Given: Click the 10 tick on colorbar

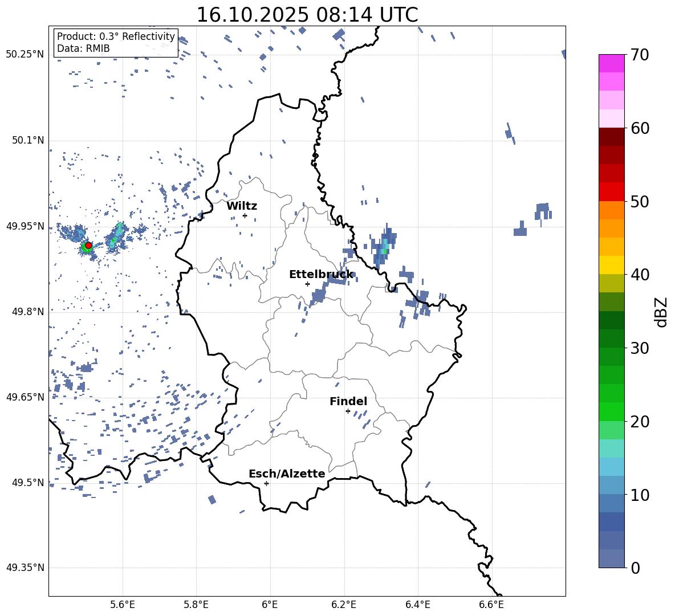Looking at the screenshot, I should click(640, 495).
